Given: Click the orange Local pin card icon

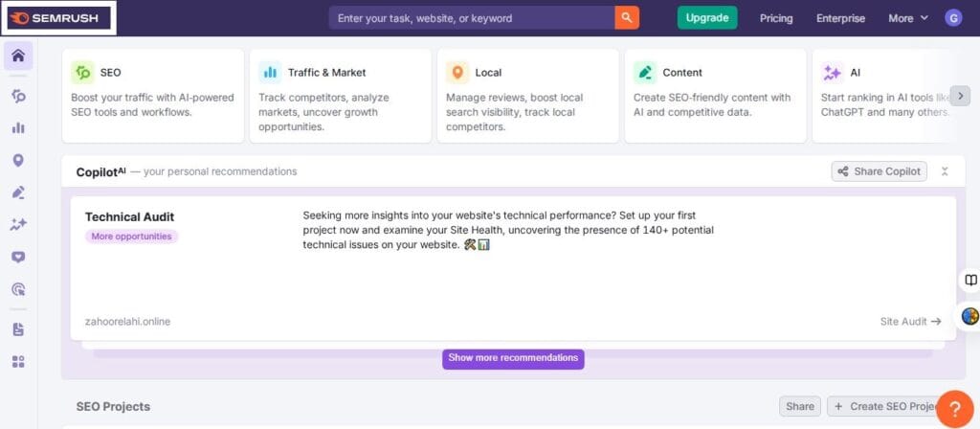Looking at the screenshot, I should 457,73.
